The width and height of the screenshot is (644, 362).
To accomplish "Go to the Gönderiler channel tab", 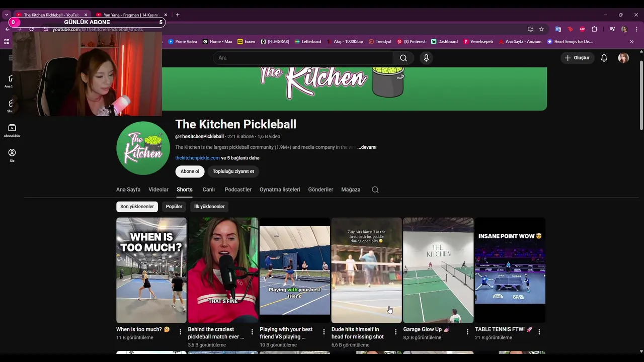I will pyautogui.click(x=320, y=190).
